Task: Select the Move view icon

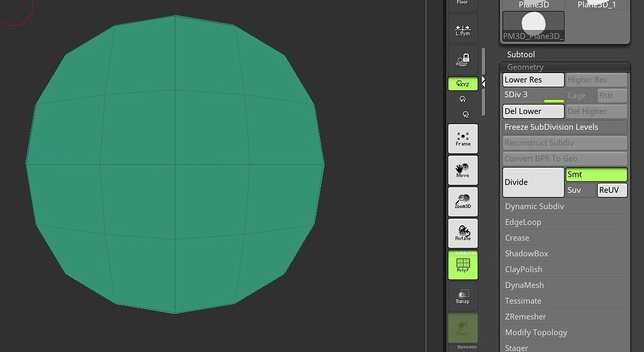Action: tap(463, 170)
